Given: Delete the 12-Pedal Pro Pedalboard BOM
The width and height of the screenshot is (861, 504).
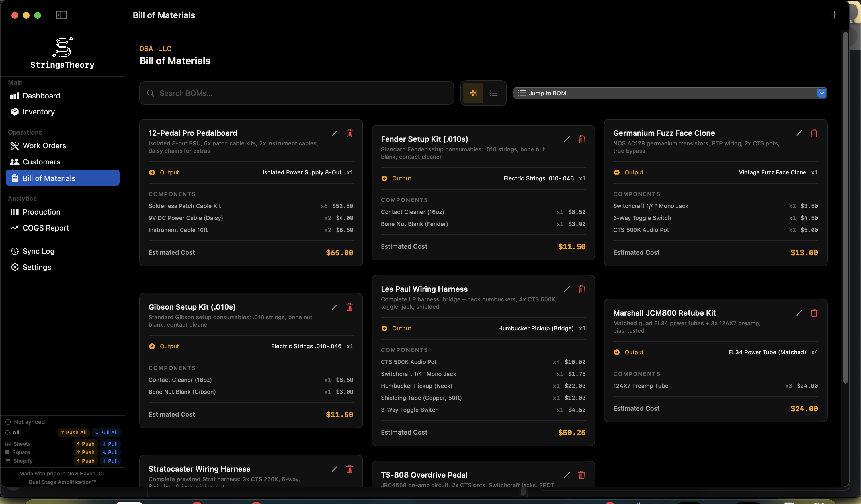Looking at the screenshot, I should click(349, 133).
